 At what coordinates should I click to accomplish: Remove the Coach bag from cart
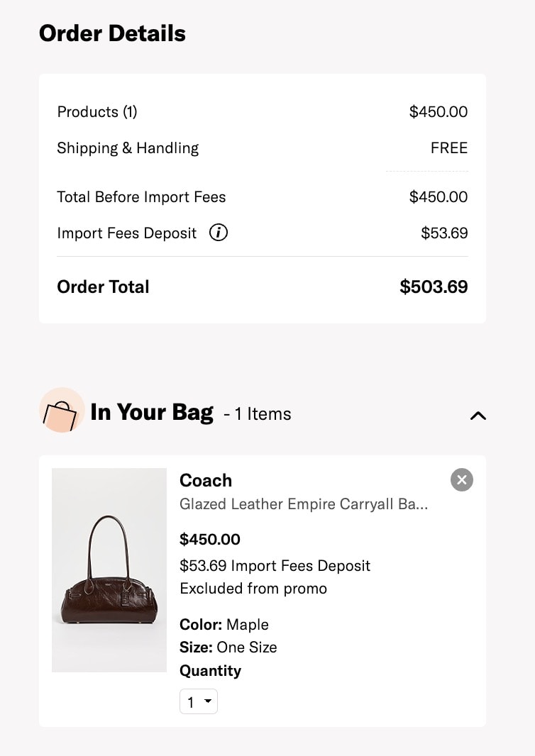click(462, 479)
